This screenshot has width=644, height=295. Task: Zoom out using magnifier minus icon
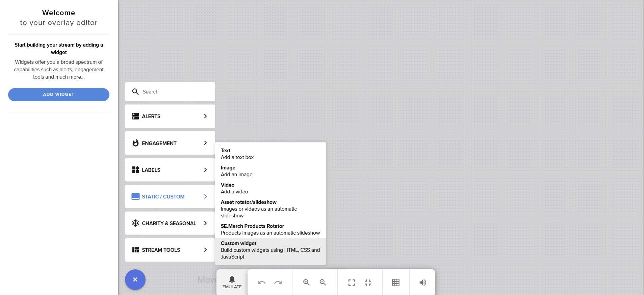tap(323, 283)
